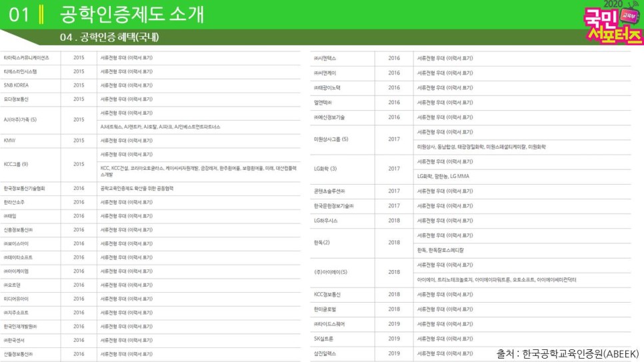Click the 국민 서포터즈 2020 logo
Viewport: 644px width, 362px height.
(613, 22)
